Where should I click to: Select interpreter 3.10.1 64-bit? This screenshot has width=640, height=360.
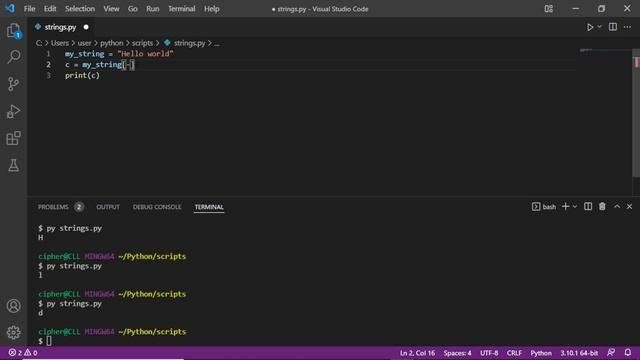click(579, 353)
